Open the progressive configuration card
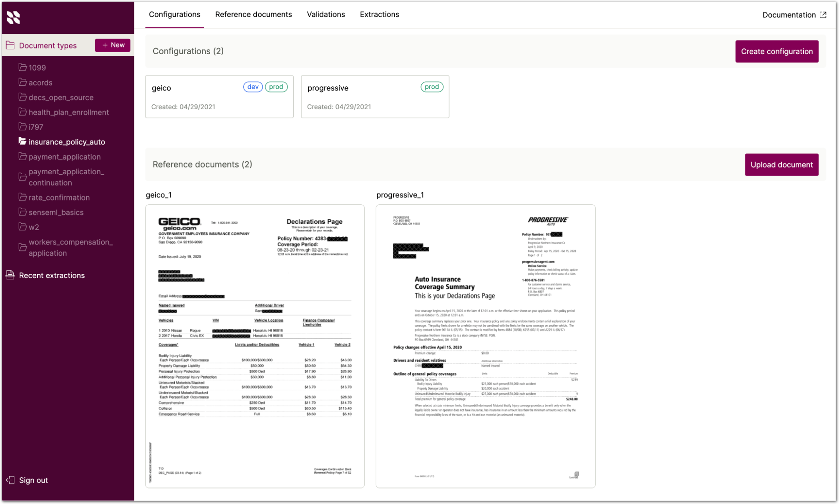 [x=375, y=97]
